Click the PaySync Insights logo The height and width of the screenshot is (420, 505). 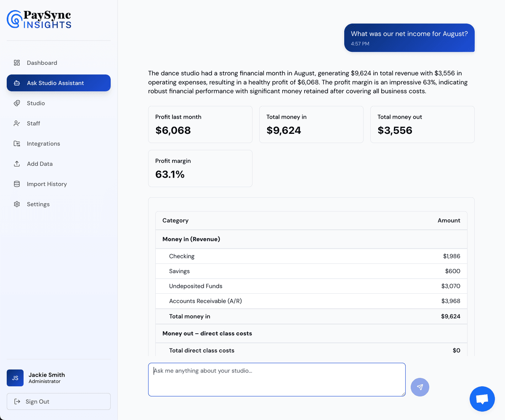(38, 19)
